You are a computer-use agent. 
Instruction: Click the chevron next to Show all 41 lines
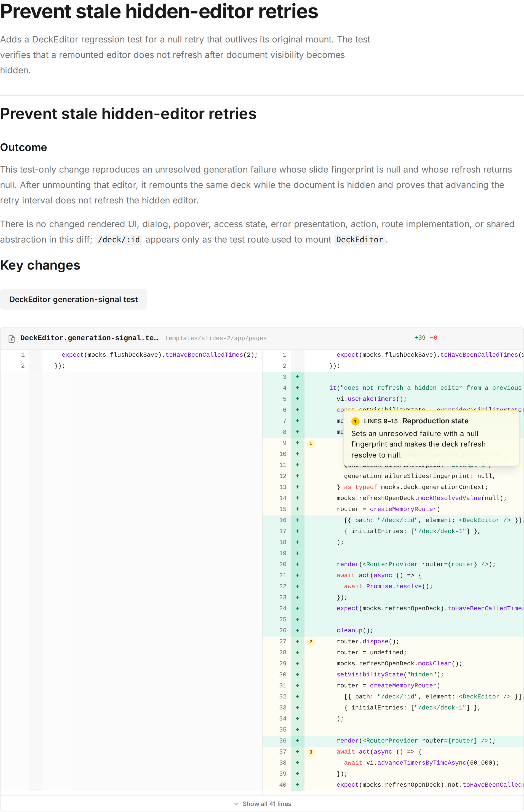(x=236, y=803)
